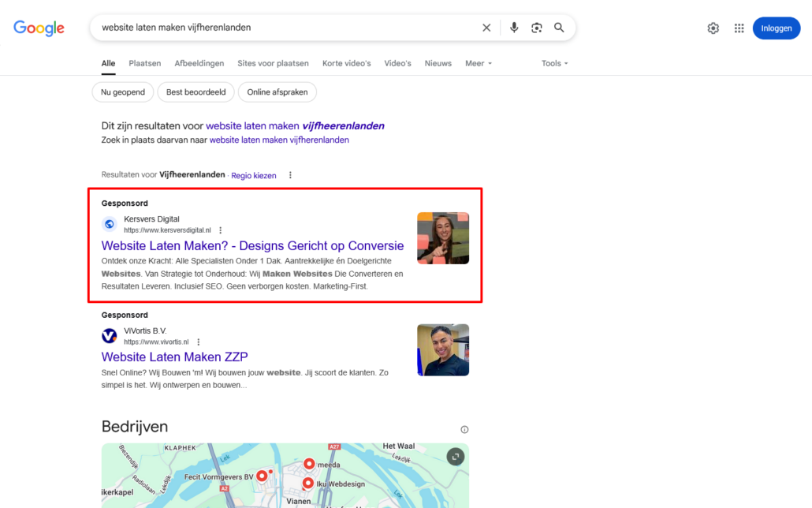Open the Website Laten Maken ZZP link
Screen dimensions: 812x508
pos(174,357)
